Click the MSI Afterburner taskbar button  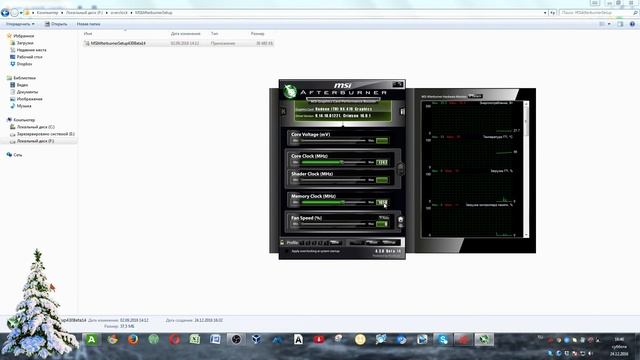click(x=484, y=339)
